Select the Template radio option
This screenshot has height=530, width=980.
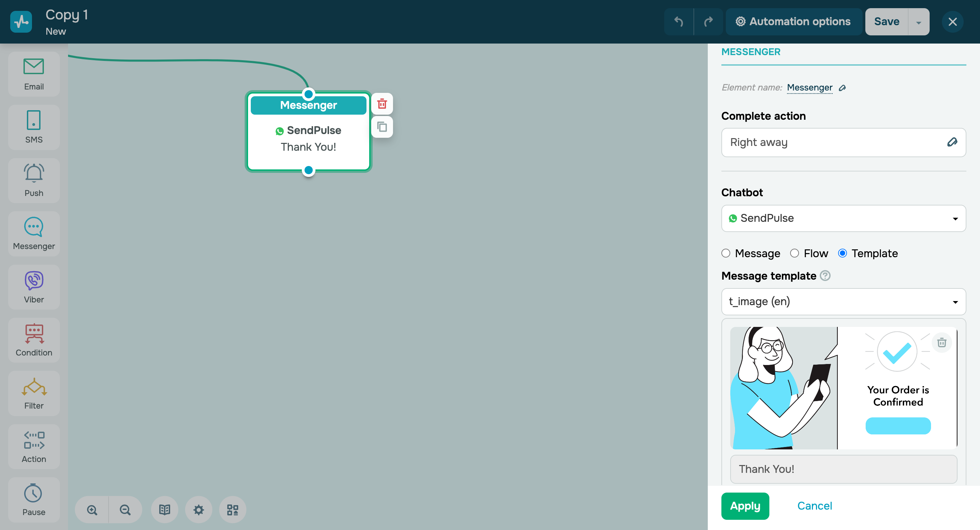(x=843, y=253)
